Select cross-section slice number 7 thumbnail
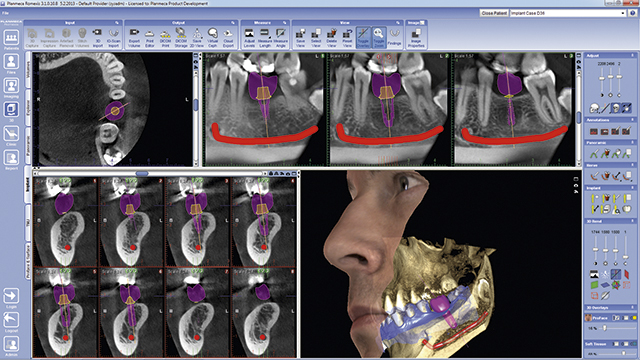 click(x=198, y=311)
